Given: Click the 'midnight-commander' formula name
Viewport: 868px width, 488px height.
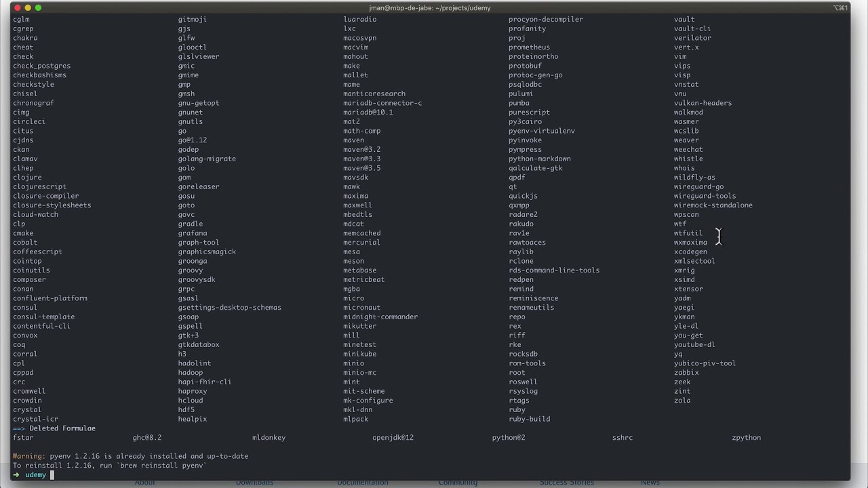Looking at the screenshot, I should tap(380, 317).
